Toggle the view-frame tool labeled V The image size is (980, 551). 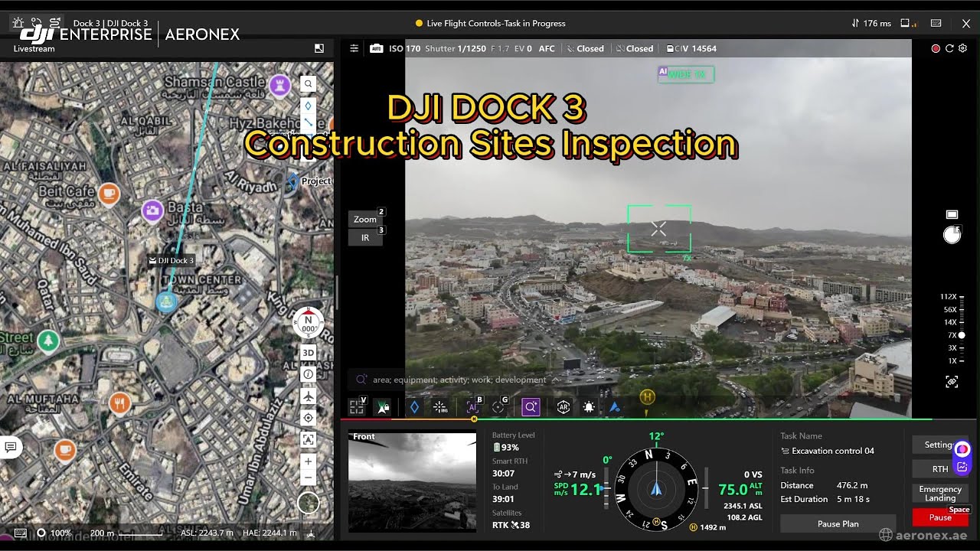pyautogui.click(x=358, y=407)
